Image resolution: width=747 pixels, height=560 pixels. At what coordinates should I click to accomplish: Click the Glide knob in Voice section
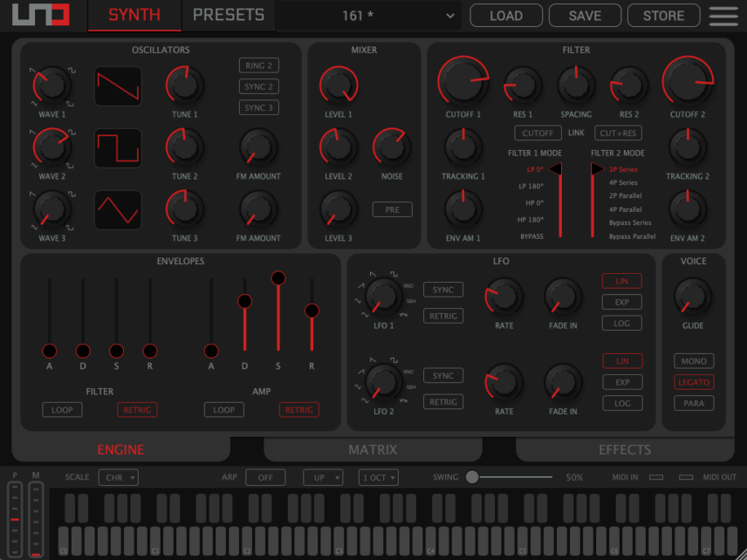[693, 297]
